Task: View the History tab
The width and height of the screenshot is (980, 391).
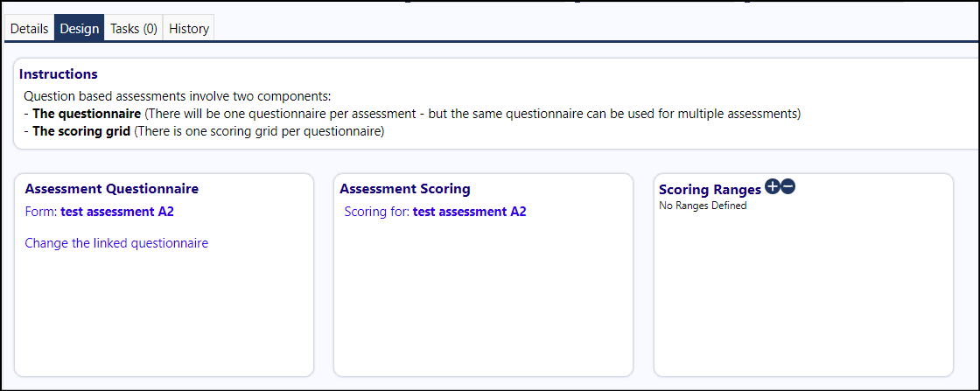Action: point(189,29)
